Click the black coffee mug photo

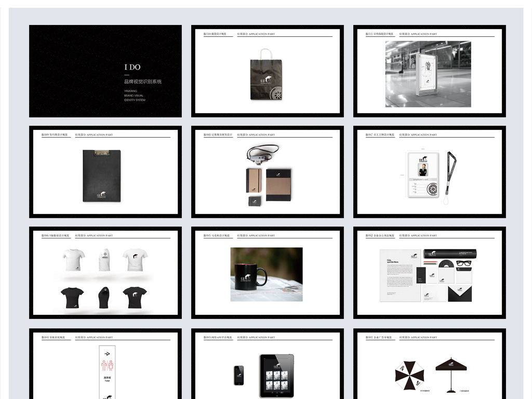[267, 274]
